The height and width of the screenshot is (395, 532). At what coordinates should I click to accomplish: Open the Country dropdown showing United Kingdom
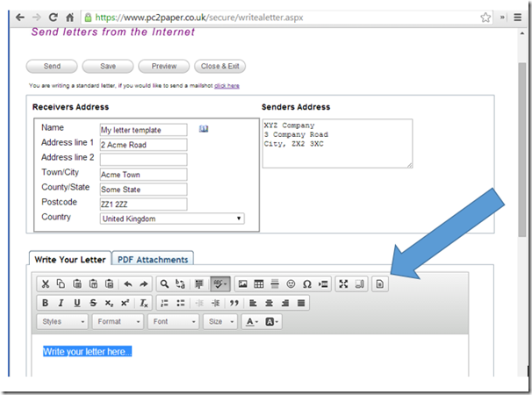pos(172,219)
